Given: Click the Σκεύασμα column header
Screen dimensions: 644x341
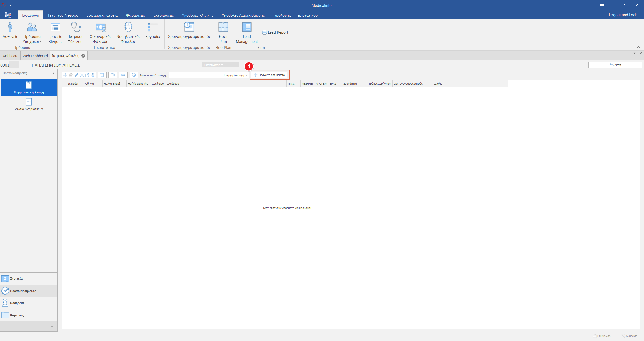Looking at the screenshot, I should pyautogui.click(x=173, y=84).
